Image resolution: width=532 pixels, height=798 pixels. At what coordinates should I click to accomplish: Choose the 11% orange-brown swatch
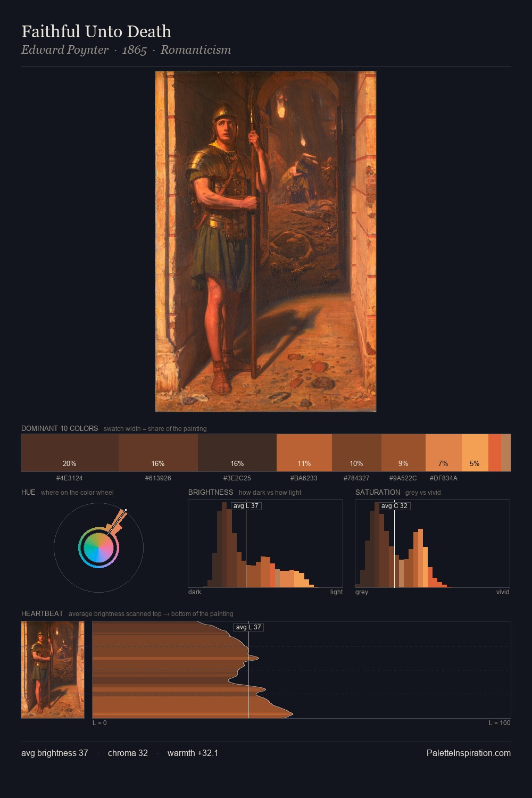(x=304, y=453)
